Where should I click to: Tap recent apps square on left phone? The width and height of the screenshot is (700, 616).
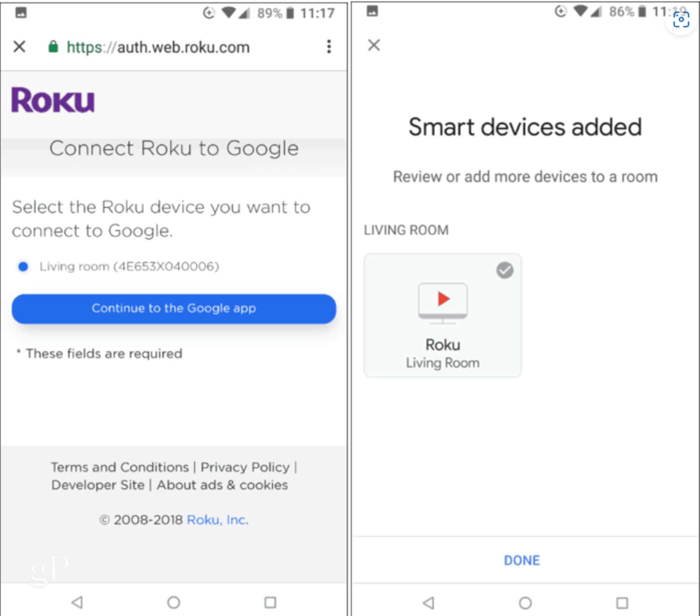tap(270, 602)
